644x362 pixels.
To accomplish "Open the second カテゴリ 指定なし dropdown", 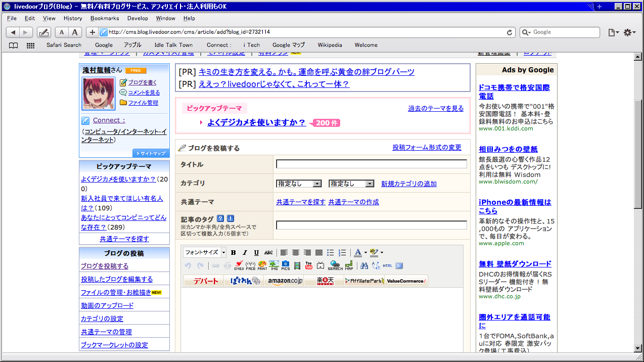I will tap(351, 184).
